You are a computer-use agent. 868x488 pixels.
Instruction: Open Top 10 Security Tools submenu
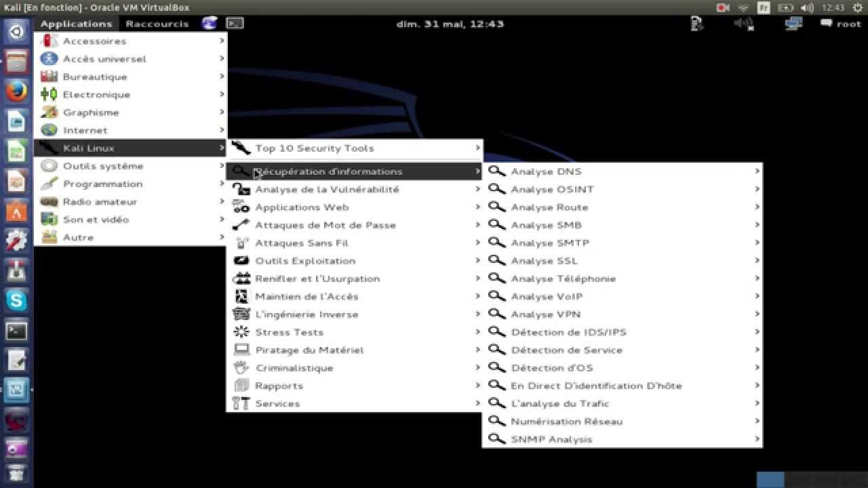[355, 148]
